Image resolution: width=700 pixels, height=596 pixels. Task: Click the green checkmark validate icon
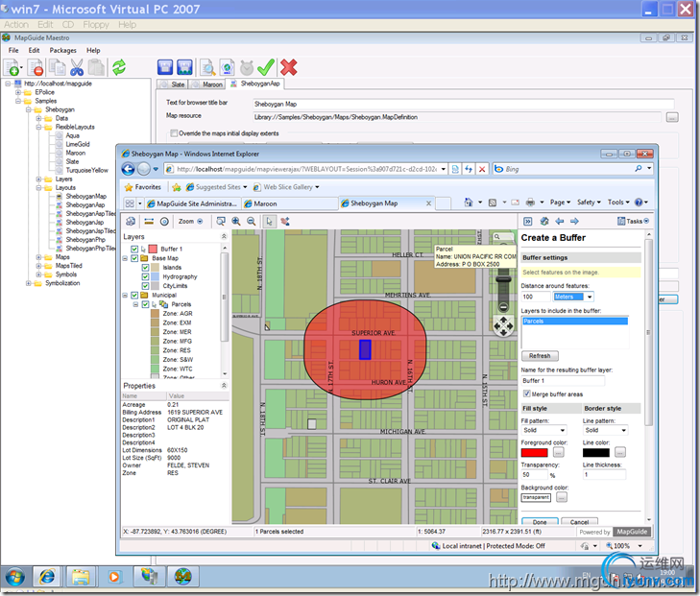266,67
